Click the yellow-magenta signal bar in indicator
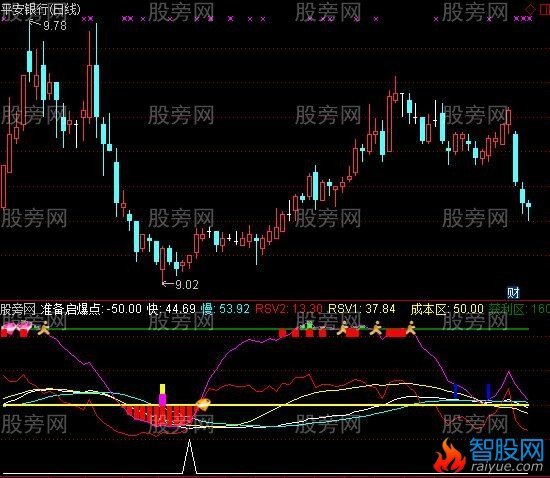 click(x=162, y=395)
